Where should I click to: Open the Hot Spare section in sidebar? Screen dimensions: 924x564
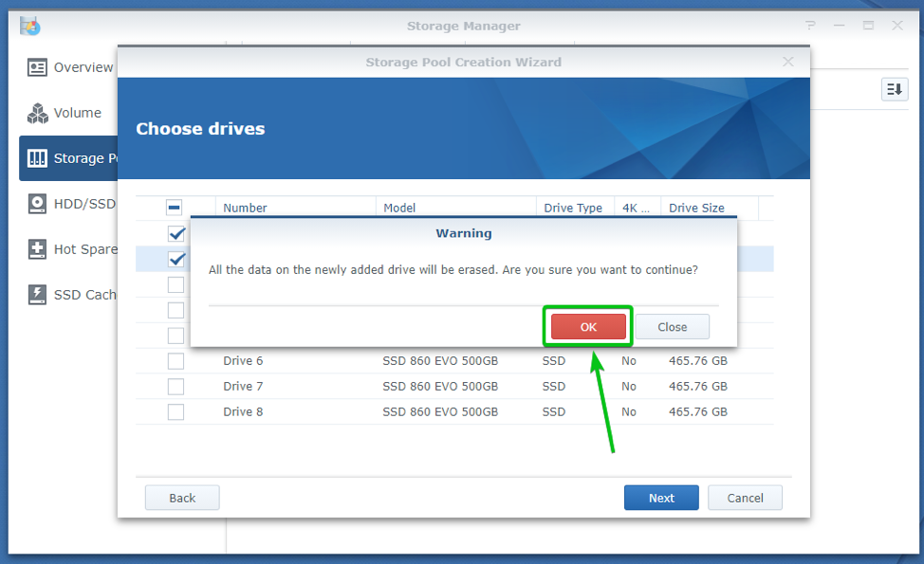pyautogui.click(x=69, y=249)
